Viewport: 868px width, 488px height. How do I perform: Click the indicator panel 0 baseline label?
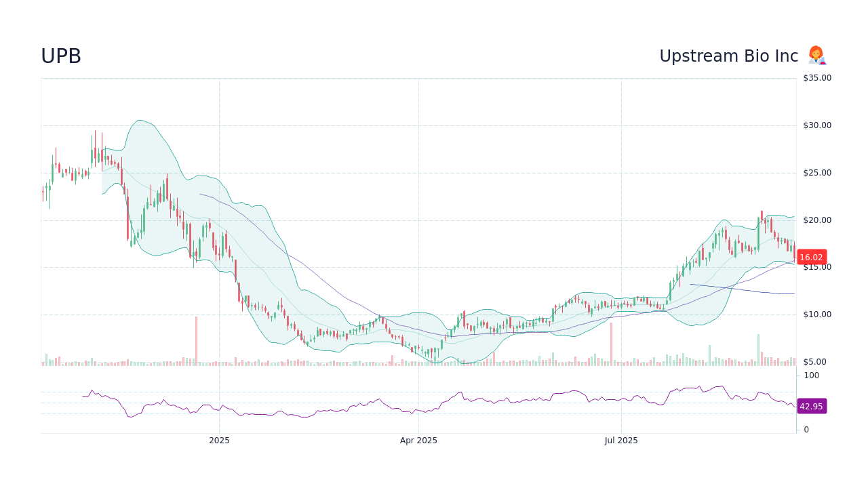tap(805, 429)
